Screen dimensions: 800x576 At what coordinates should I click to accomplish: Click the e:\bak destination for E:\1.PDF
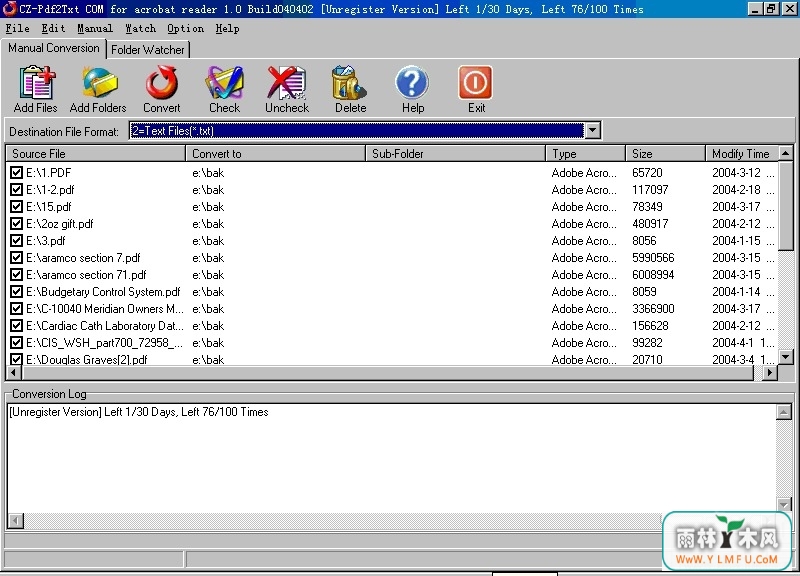208,172
